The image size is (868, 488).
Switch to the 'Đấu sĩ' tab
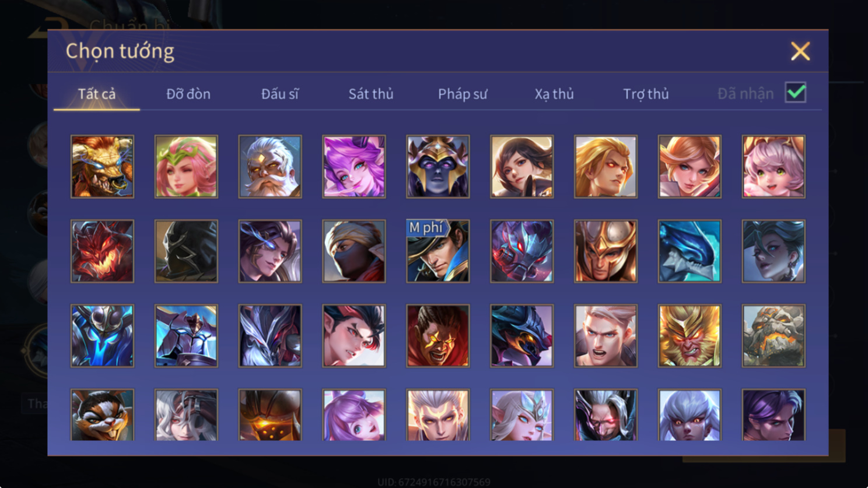[x=280, y=94]
